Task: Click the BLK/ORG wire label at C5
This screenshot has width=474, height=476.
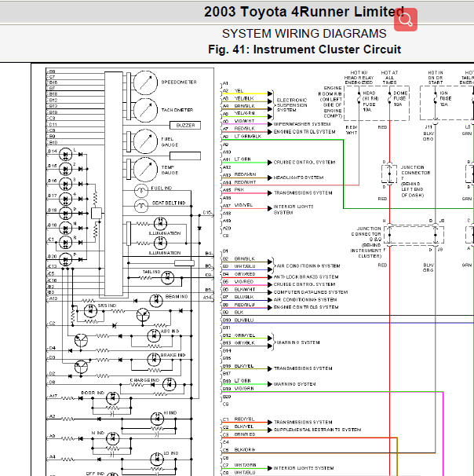Action: point(244,450)
